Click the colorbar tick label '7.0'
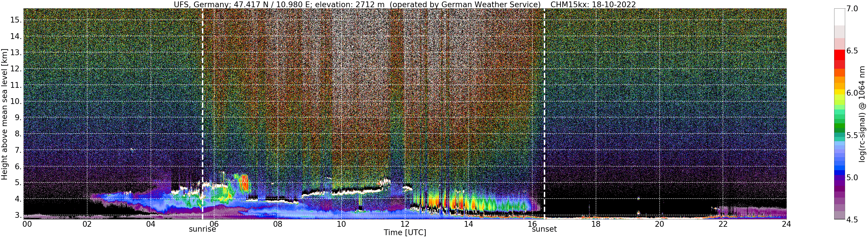The image size is (868, 238). pyautogui.click(x=852, y=8)
